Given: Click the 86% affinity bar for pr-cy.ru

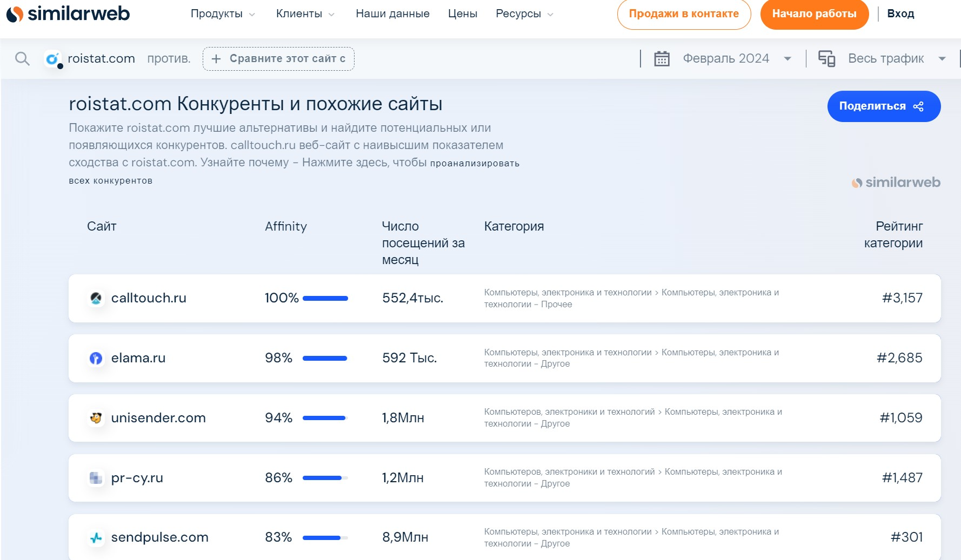Looking at the screenshot, I should [x=325, y=478].
